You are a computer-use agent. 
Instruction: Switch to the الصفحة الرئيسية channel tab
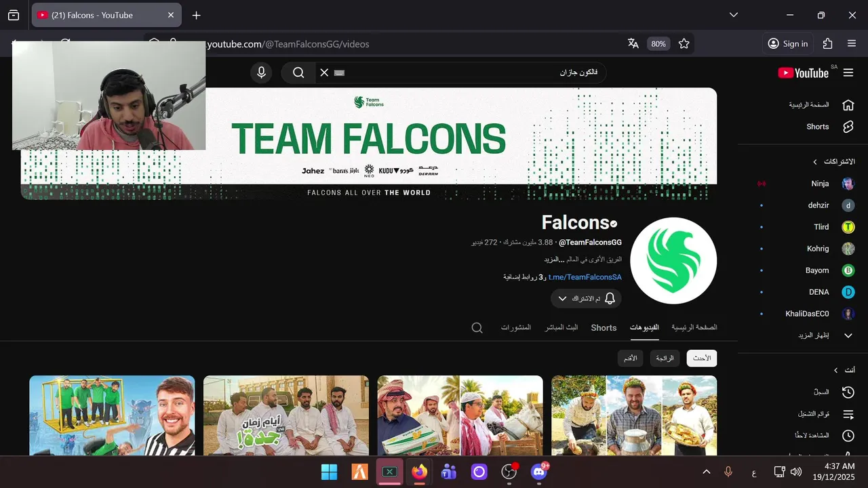[x=694, y=327]
